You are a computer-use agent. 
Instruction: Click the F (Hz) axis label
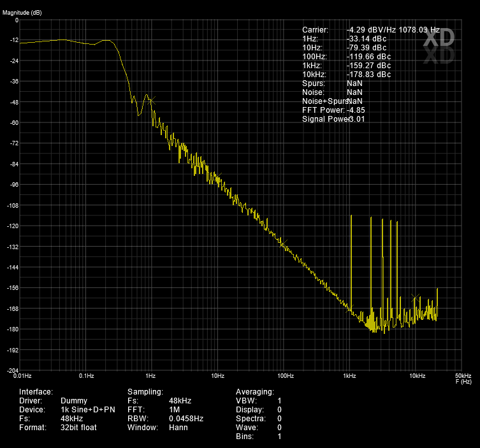tap(463, 382)
